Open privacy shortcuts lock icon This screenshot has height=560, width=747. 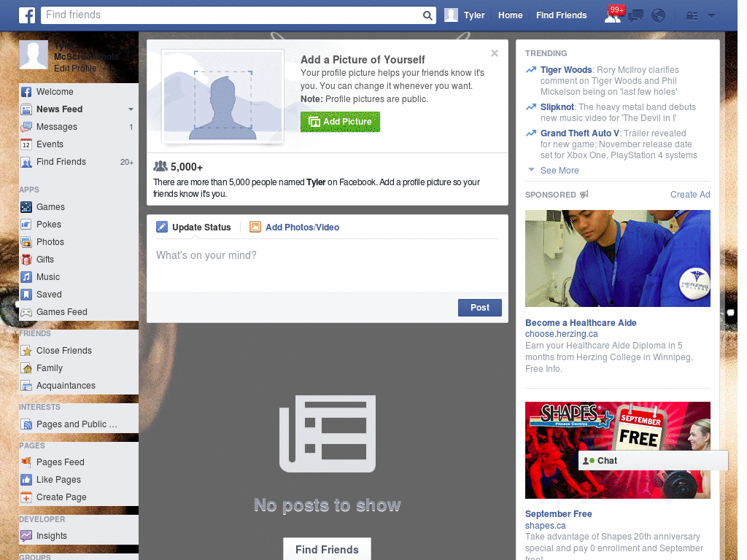tap(692, 16)
